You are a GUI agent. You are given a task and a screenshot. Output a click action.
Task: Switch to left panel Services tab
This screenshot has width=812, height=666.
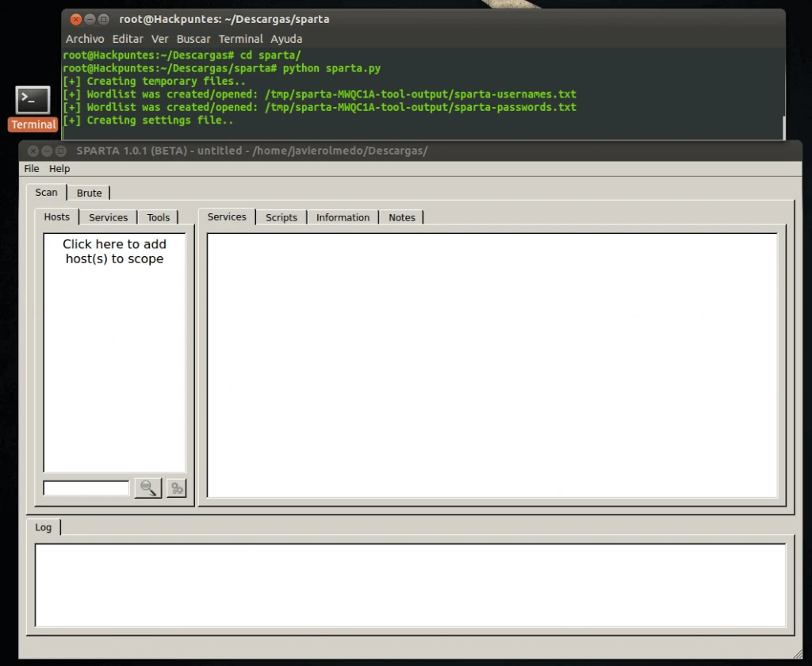[108, 217]
